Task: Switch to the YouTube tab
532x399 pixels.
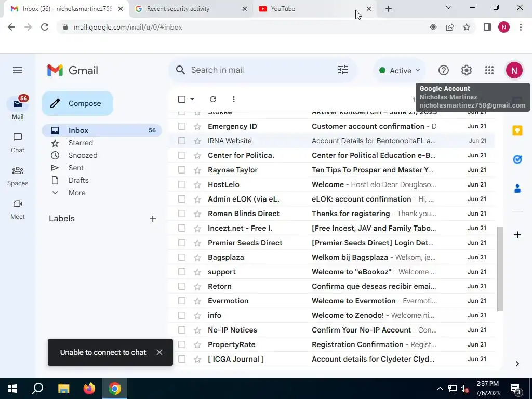Action: click(315, 9)
